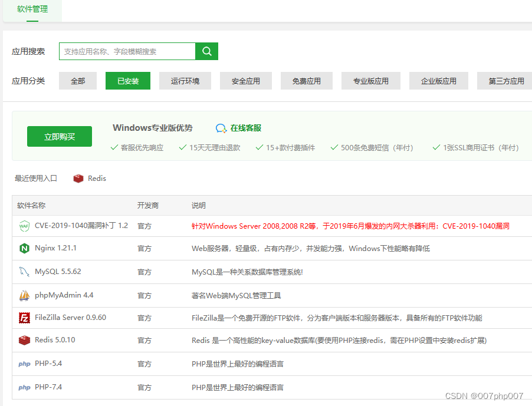Click the application search input field

[127, 51]
